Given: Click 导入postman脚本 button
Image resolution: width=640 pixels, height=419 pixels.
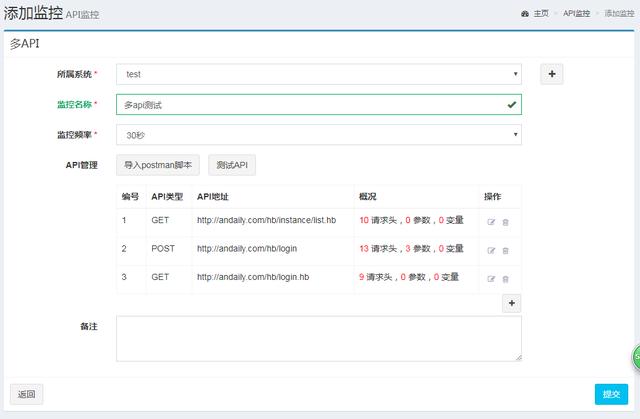Looking at the screenshot, I should (x=158, y=165).
